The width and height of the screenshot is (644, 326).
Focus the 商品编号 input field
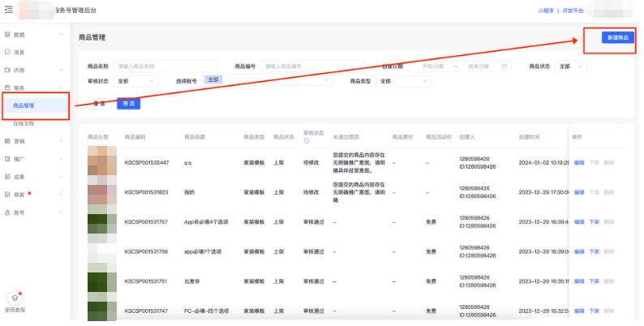[x=312, y=66]
